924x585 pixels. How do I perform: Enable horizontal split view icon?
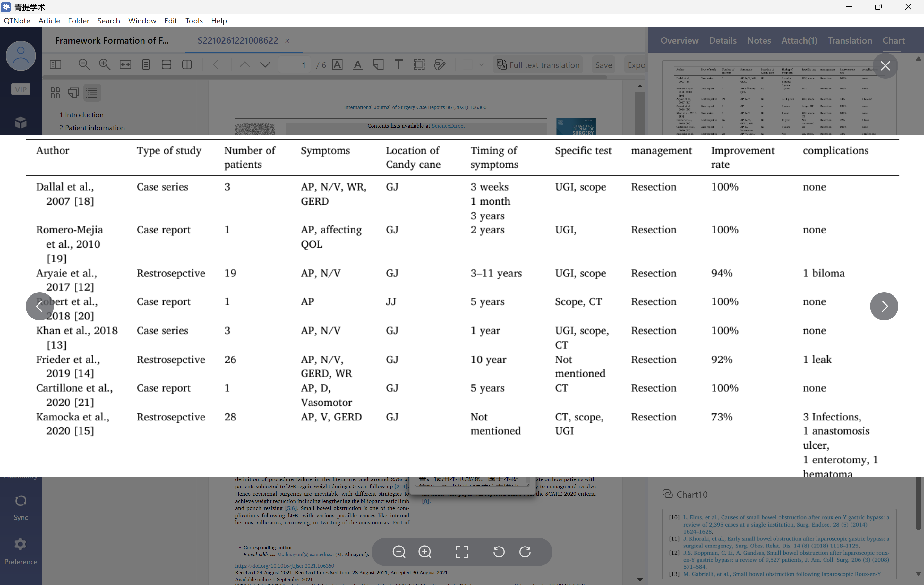tap(166, 65)
